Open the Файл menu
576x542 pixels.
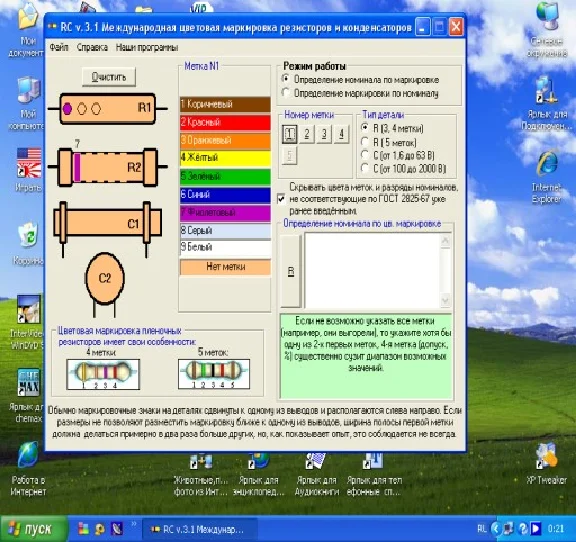[x=59, y=47]
